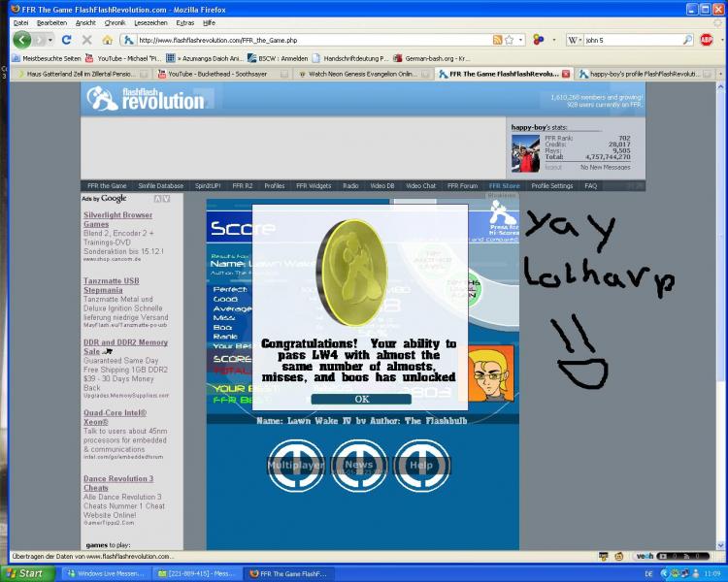Open FFR the Game nav link
This screenshot has height=582, width=728.
pyautogui.click(x=107, y=185)
